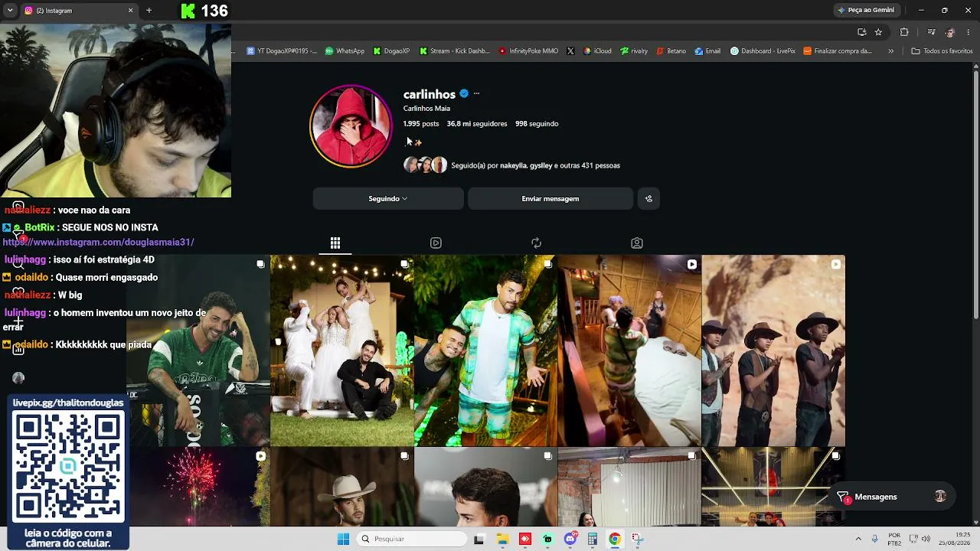Open the Chrome extensions puzzle icon

click(904, 32)
